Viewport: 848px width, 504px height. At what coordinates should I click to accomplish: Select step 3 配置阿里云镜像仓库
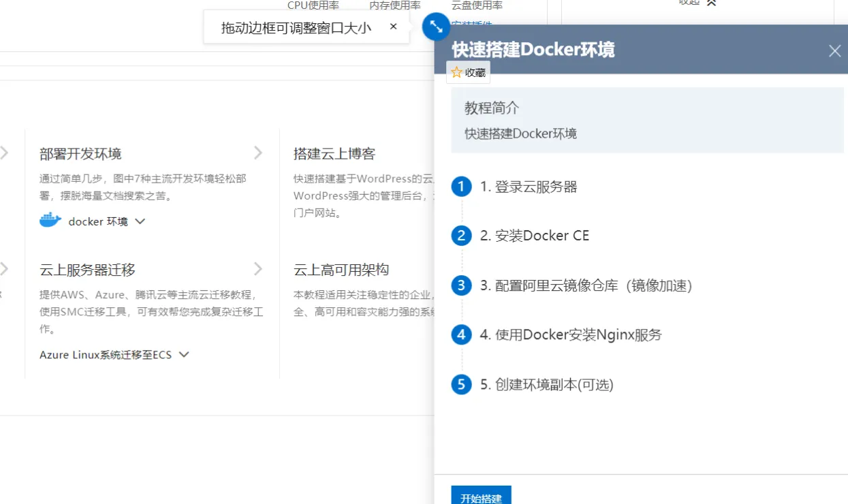tap(586, 285)
